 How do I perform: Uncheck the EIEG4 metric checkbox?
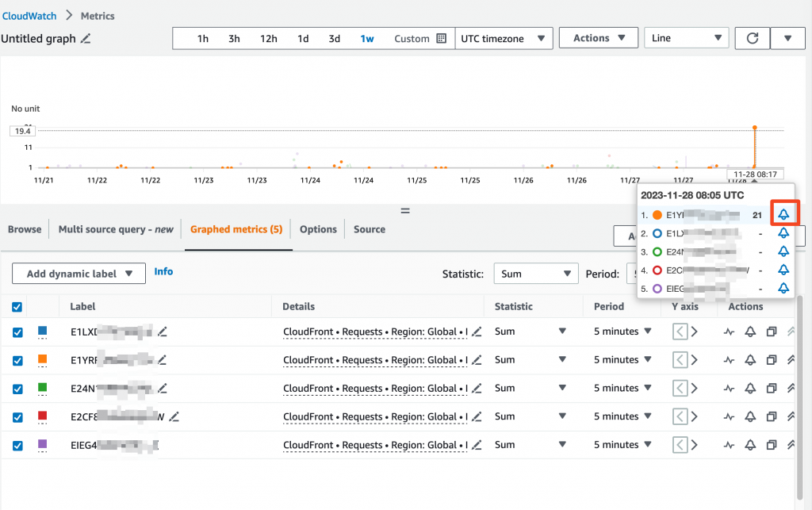17,445
